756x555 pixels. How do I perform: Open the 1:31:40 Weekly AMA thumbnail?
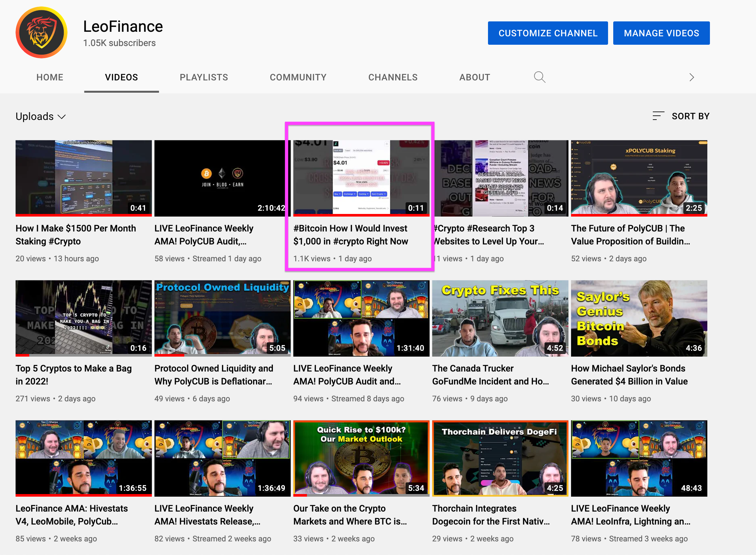(361, 318)
